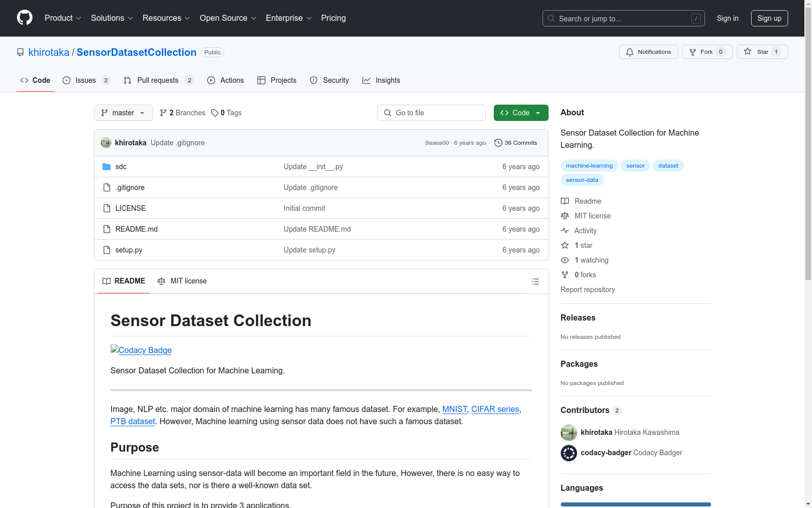Open Update setup.py commit message
Screen dimensions: 812x508
310,250
